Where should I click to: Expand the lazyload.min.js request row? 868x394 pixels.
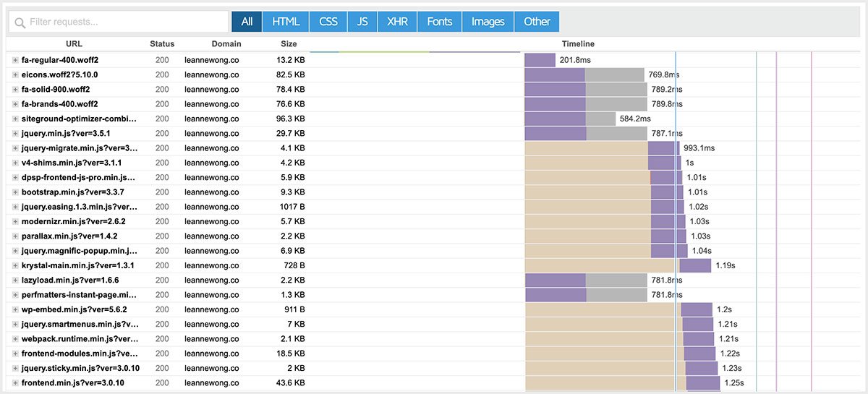pyautogui.click(x=15, y=280)
